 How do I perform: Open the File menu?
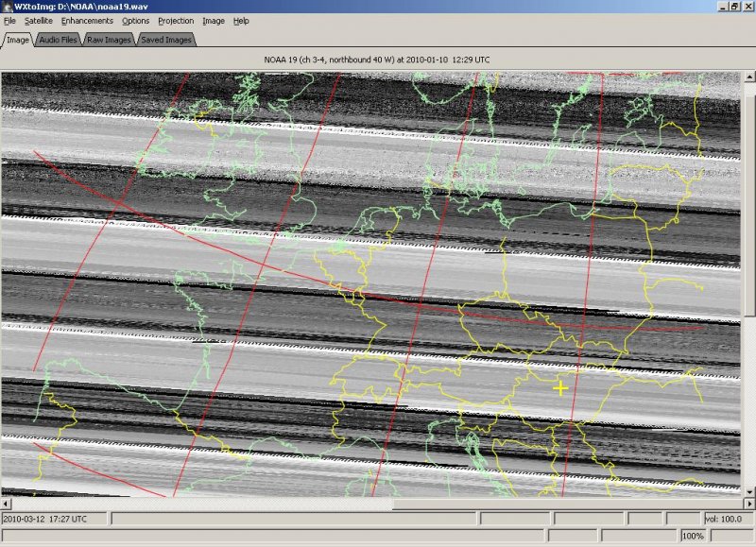pos(9,21)
